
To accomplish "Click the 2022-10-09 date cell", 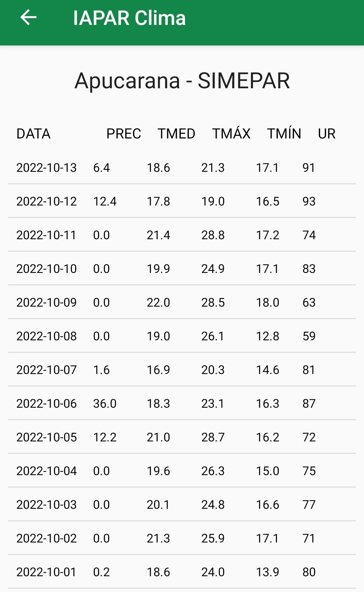I will (47, 303).
